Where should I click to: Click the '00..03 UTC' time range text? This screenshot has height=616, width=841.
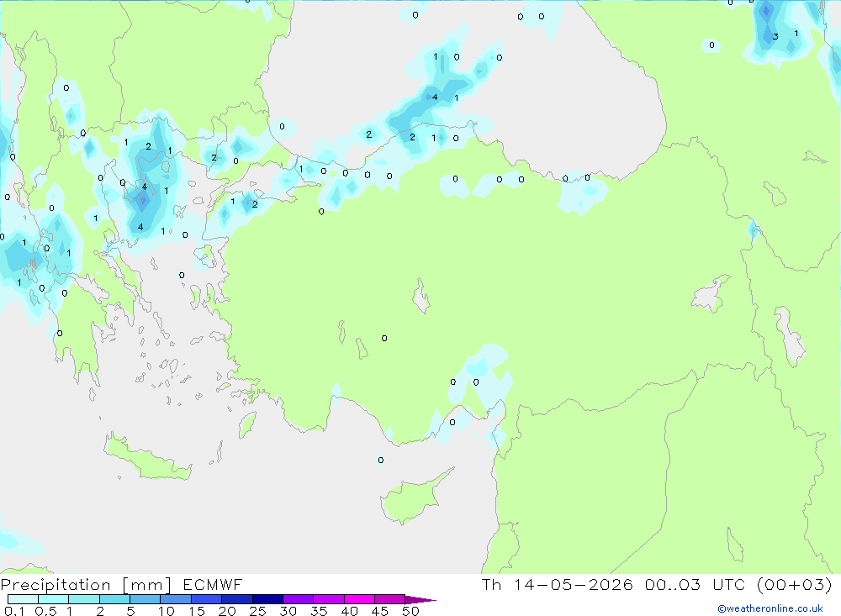pos(696,585)
